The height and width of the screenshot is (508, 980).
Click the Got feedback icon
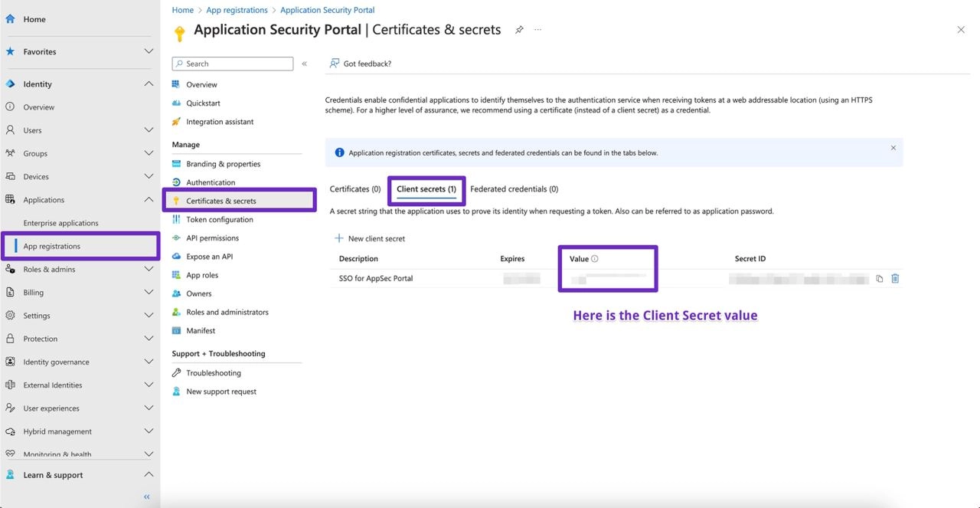(x=335, y=64)
